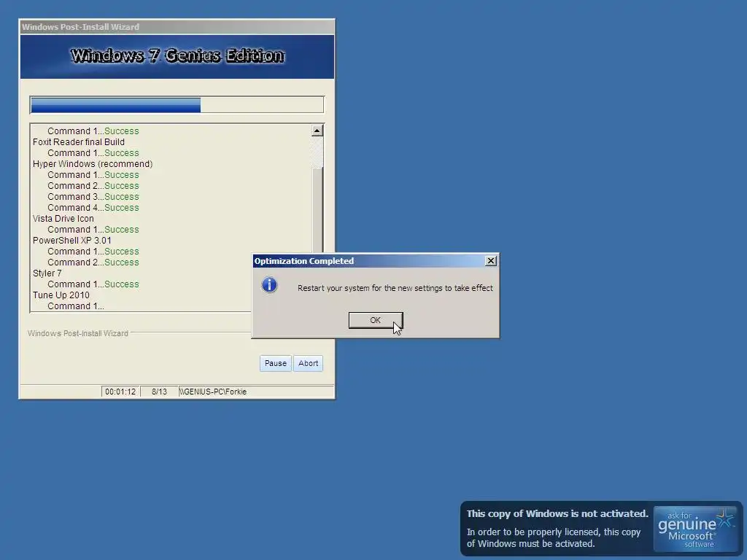Close the Optimization Completed dialog
Screen dimensions: 747x560
coord(491,261)
